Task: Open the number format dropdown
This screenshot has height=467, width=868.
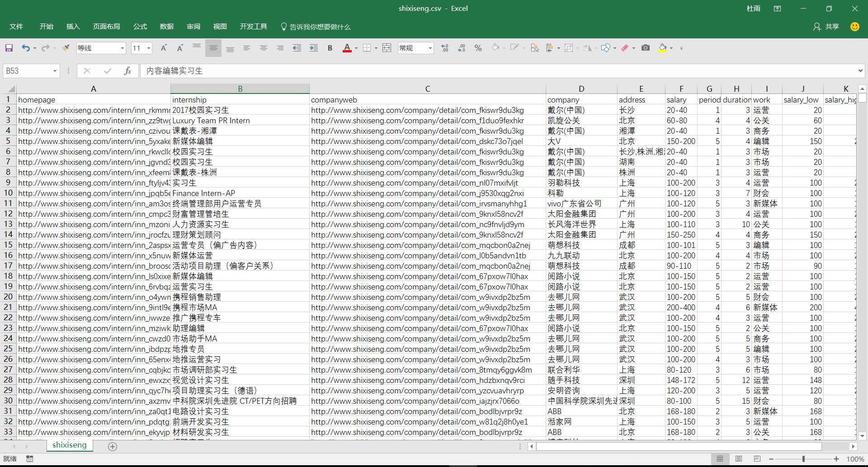Action: coord(430,48)
